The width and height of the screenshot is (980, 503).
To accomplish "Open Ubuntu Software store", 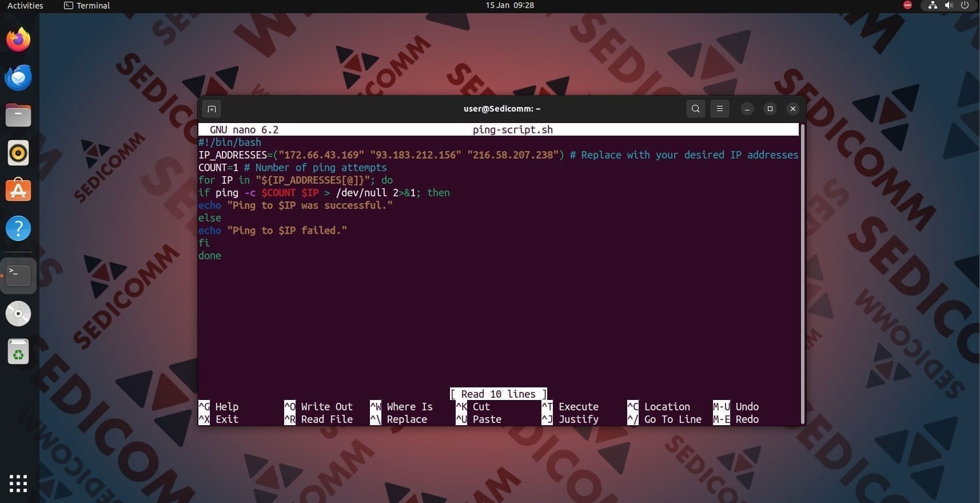I will pos(18,191).
